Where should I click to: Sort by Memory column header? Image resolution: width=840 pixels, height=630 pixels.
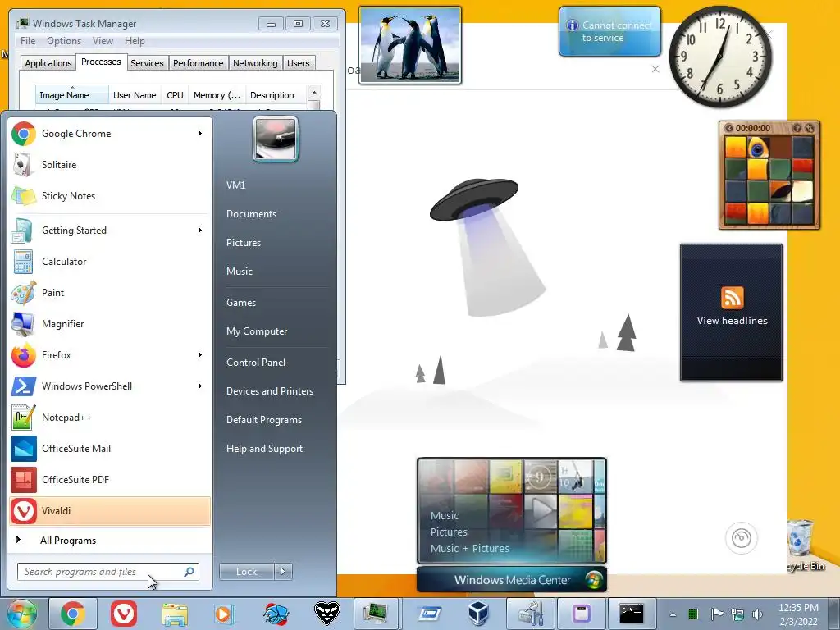pos(217,95)
